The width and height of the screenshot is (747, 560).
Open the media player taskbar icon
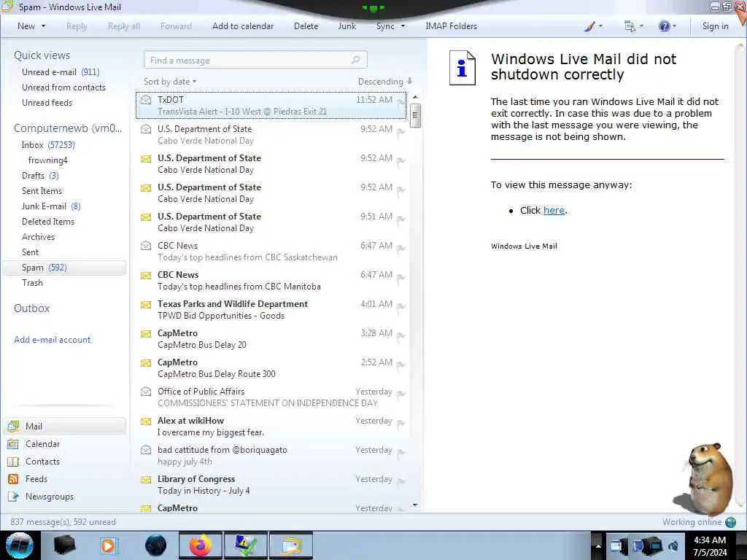pyautogui.click(x=108, y=545)
